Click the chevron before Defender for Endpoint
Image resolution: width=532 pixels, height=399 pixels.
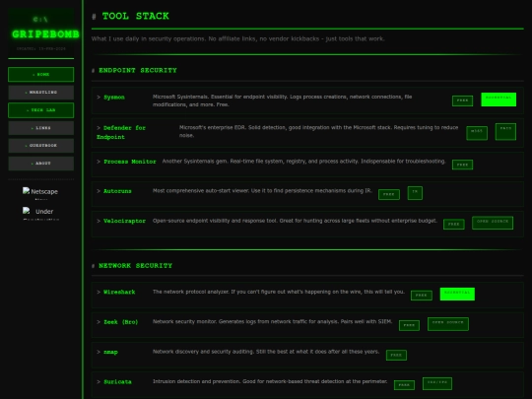click(x=99, y=128)
